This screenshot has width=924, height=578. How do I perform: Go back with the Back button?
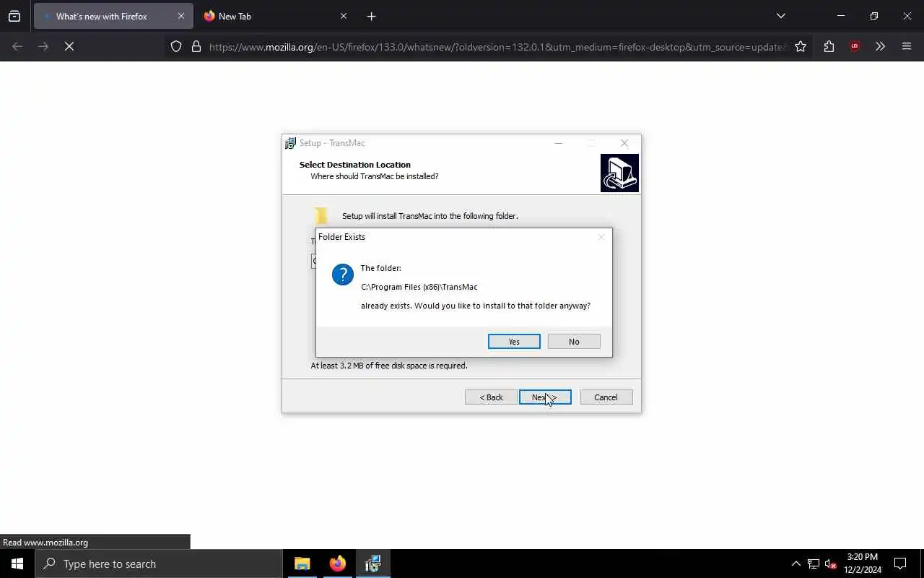(x=491, y=397)
